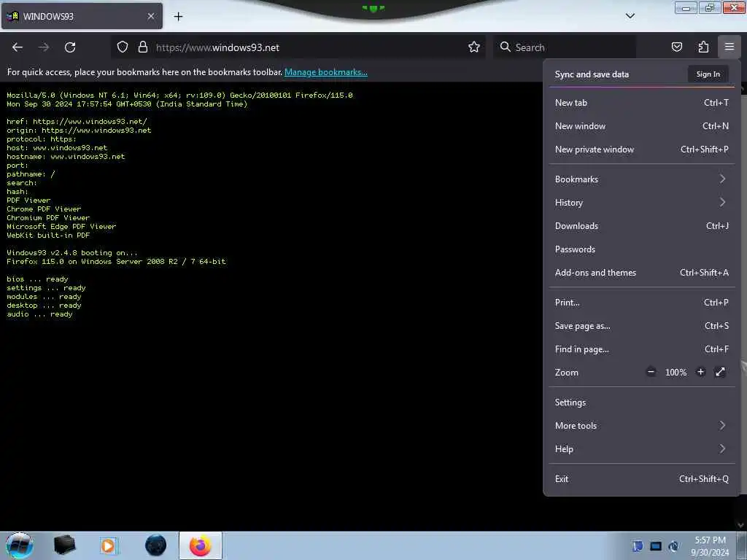Open a new tab with the plus button
Viewport: 747px width, 560px height.
pos(178,17)
